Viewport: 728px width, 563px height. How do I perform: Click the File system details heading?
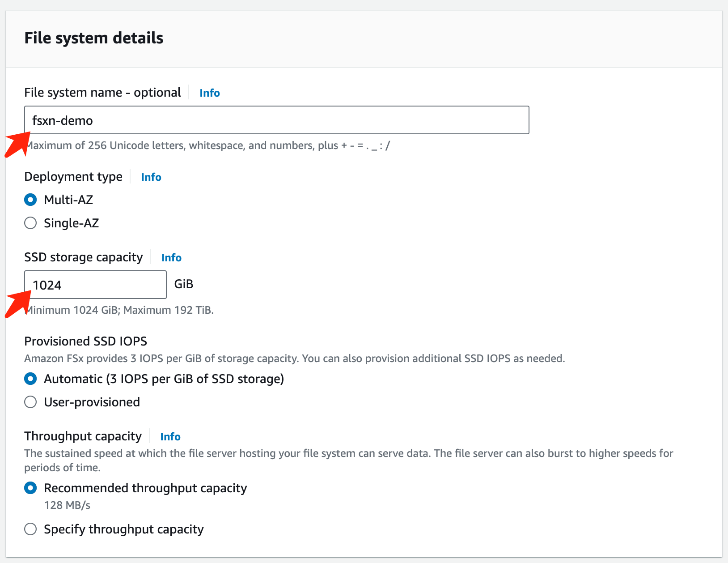(93, 38)
